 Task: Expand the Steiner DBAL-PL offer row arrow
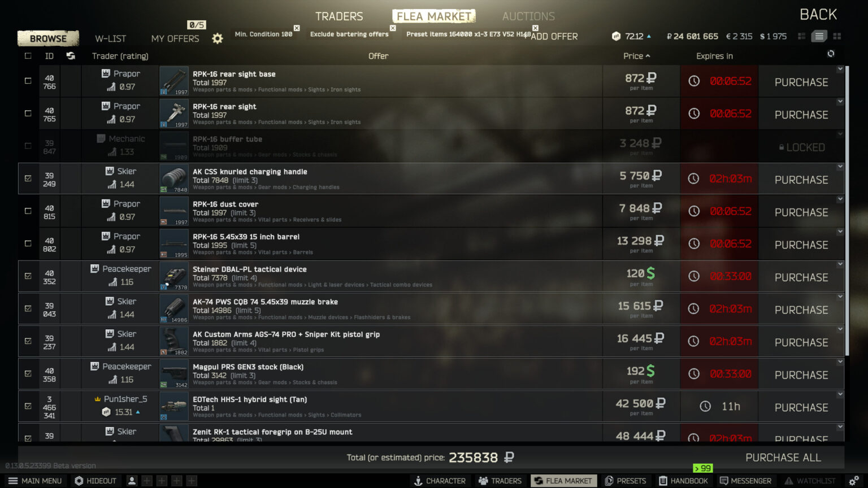coord(840,264)
